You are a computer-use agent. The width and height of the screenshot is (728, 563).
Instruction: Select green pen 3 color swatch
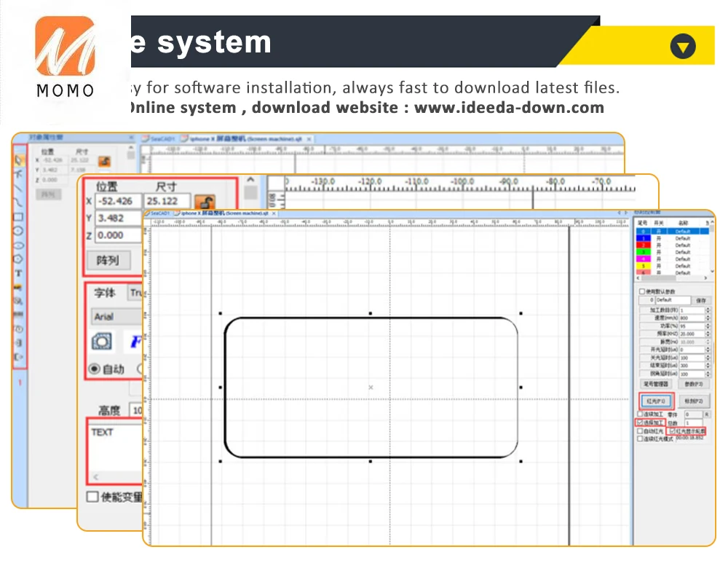[x=643, y=252]
